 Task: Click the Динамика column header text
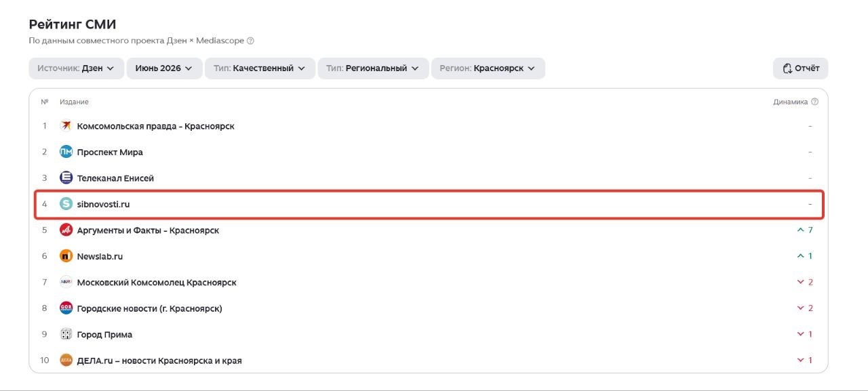pos(791,102)
